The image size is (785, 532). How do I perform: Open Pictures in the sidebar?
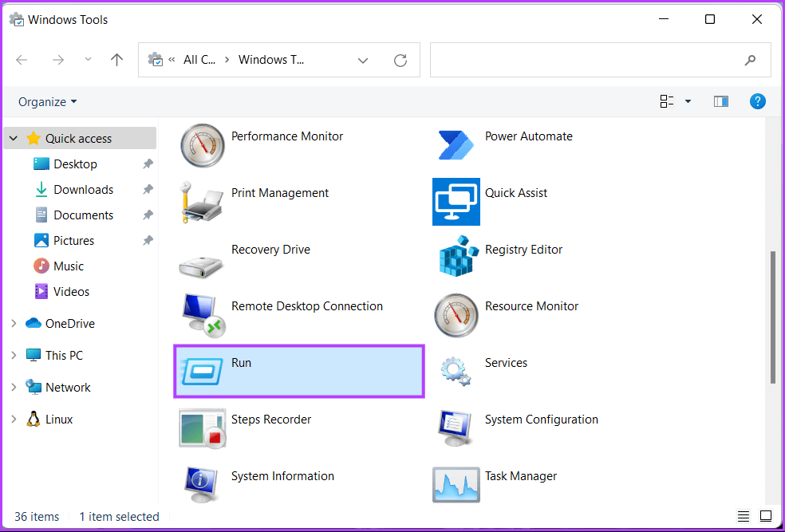coord(73,241)
